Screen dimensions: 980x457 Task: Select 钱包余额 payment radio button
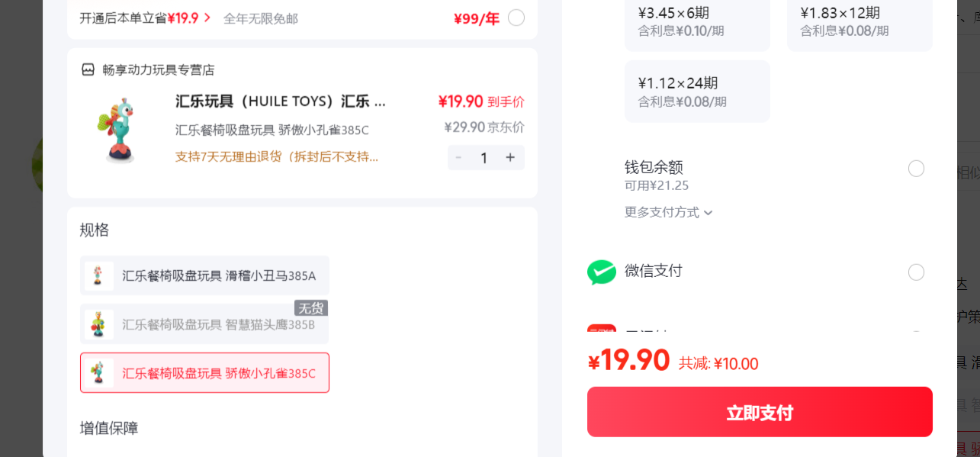click(916, 169)
